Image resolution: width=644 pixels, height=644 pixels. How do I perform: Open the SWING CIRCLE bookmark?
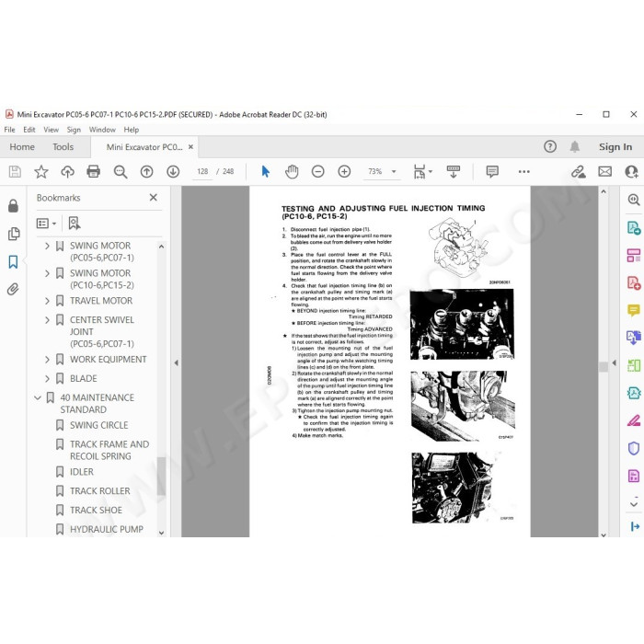pos(99,425)
